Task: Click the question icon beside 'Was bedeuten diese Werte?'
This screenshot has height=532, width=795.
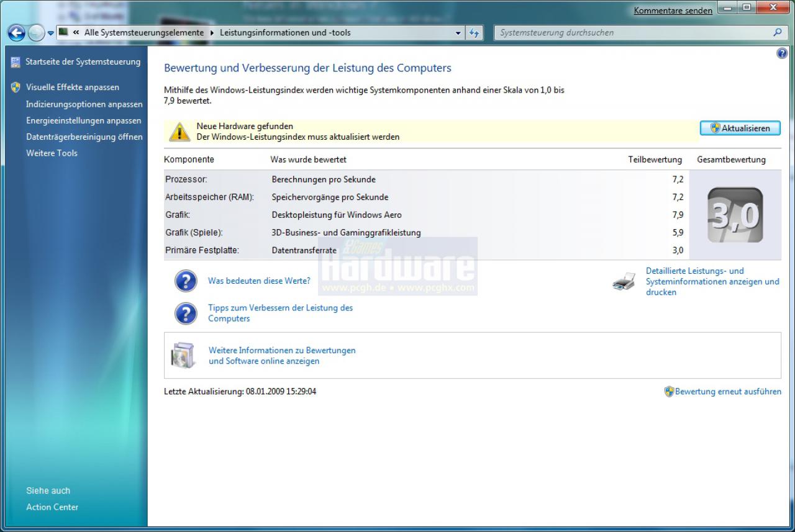Action: point(186,281)
